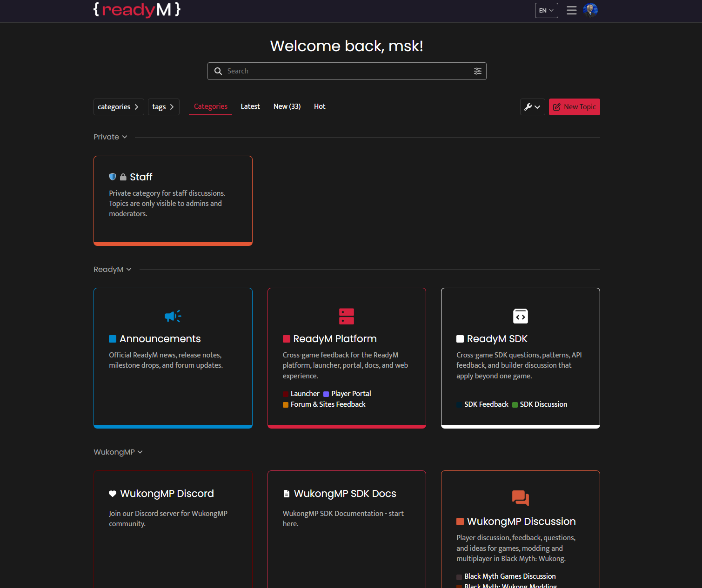Open the categories filter dropdown

coord(119,107)
